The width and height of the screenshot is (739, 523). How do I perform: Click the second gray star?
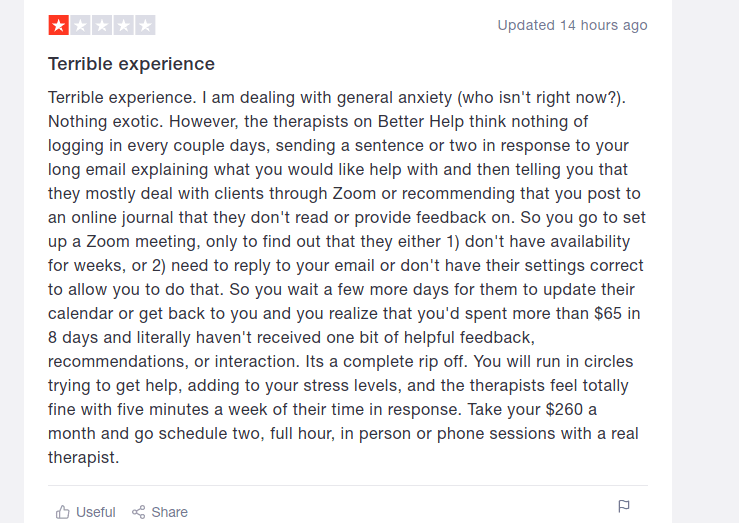[80, 26]
